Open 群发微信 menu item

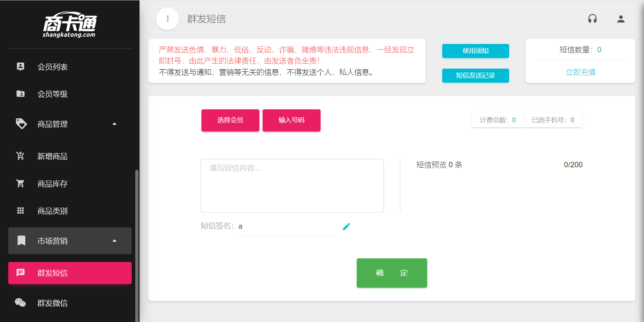tap(70, 303)
